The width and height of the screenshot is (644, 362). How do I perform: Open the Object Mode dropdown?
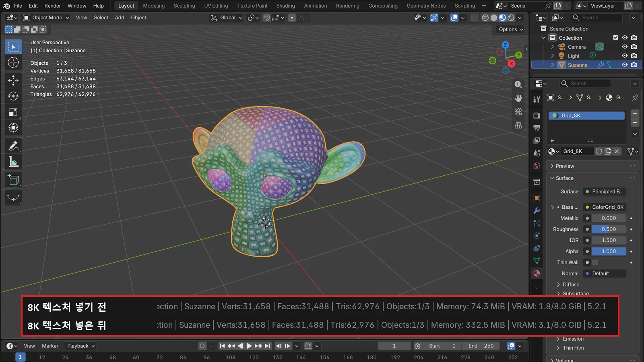[x=46, y=18]
